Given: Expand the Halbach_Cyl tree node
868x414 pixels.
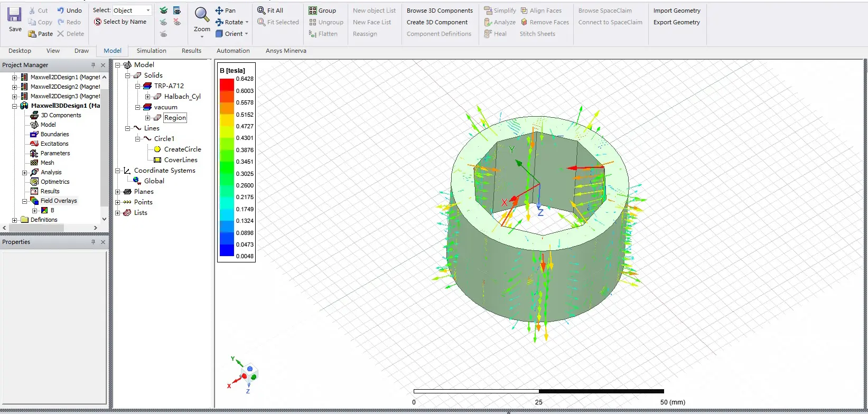Looking at the screenshot, I should point(147,97).
